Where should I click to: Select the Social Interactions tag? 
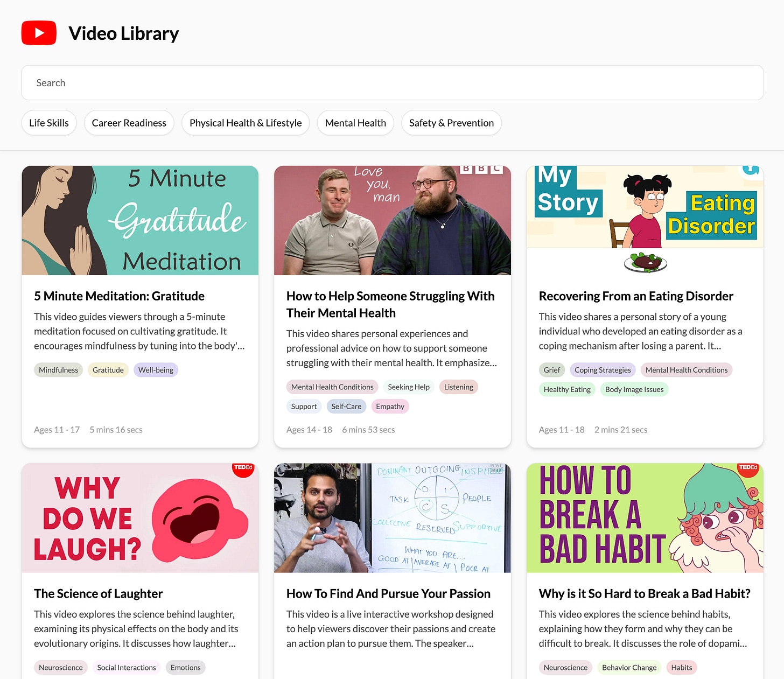pyautogui.click(x=127, y=668)
